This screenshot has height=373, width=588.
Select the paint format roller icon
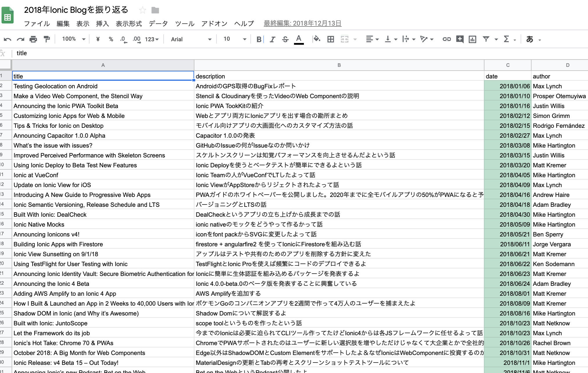(46, 39)
